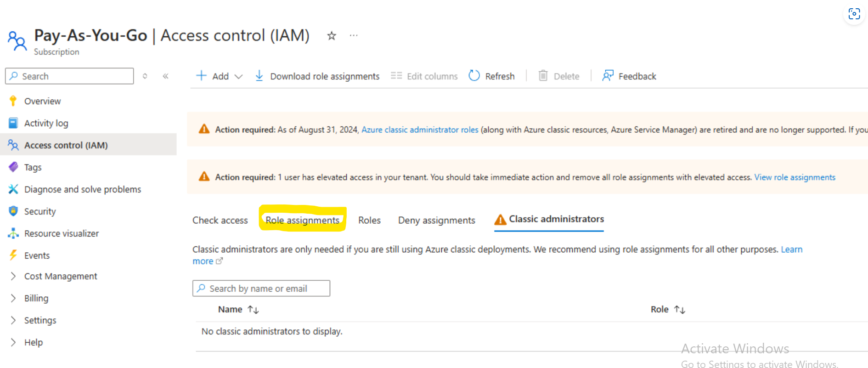Expand the Billing section
Viewport: 868px width, 368px height.
pos(13,298)
